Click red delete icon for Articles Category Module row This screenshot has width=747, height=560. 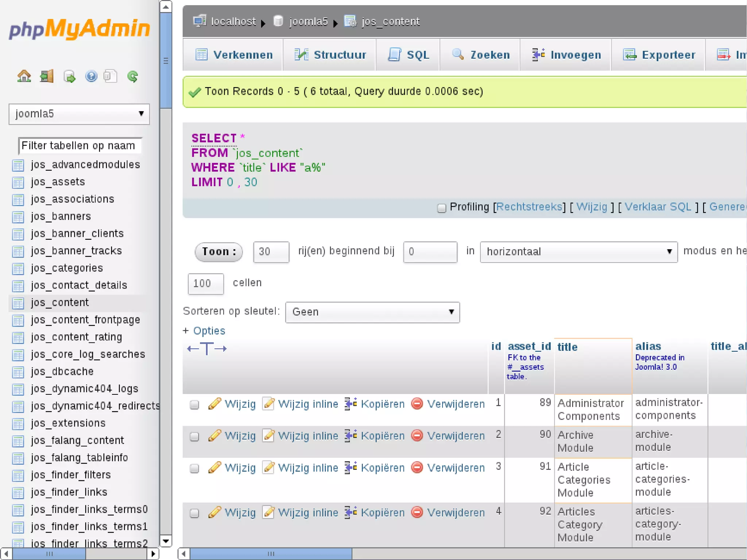[417, 512]
